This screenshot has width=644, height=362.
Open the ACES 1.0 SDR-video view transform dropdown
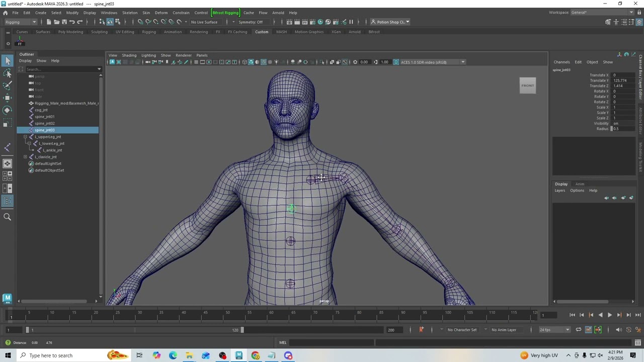point(432,62)
